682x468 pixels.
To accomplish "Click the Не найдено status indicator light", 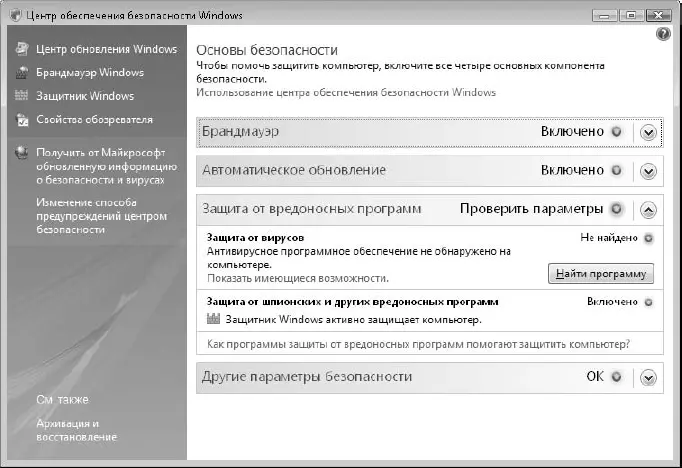I will pyautogui.click(x=649, y=238).
